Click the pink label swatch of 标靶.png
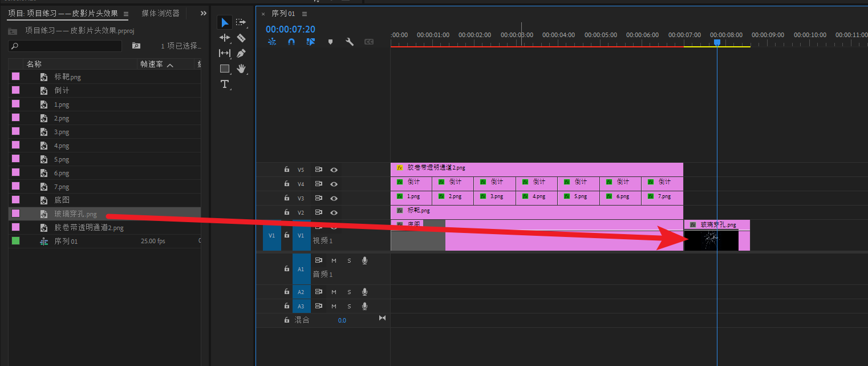Image resolution: width=868 pixels, height=366 pixels. click(15, 77)
